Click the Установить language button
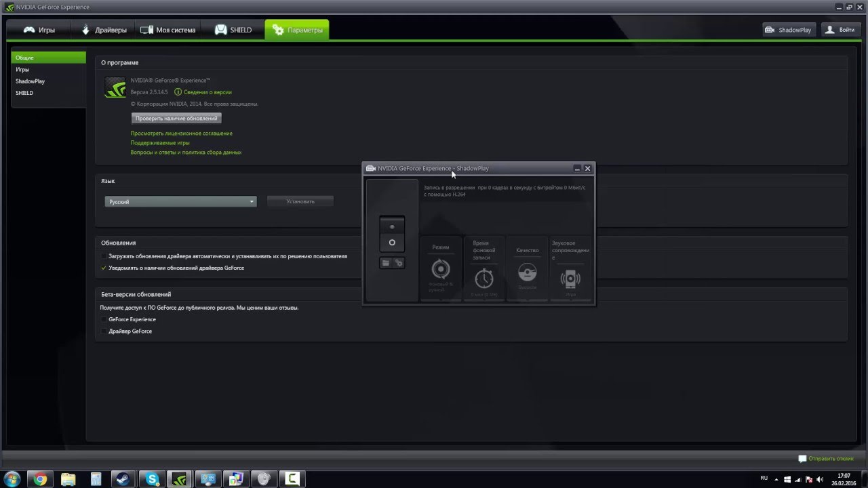 (300, 201)
